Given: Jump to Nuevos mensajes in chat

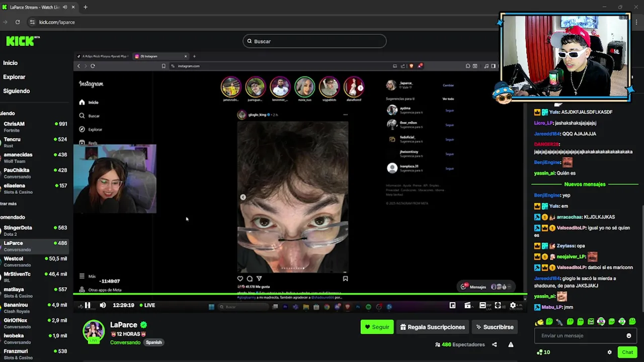Looking at the screenshot, I should (x=585, y=185).
